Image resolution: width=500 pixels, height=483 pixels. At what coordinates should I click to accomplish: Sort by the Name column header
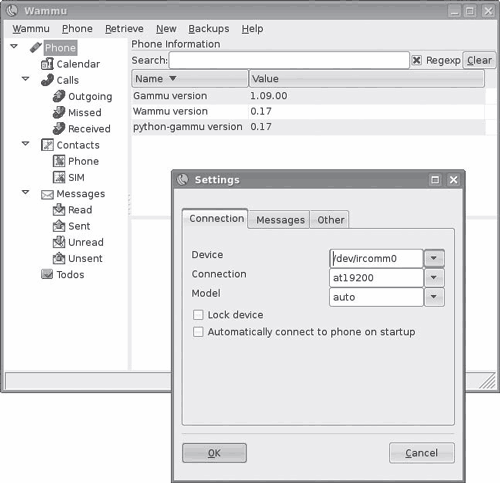pyautogui.click(x=190, y=79)
